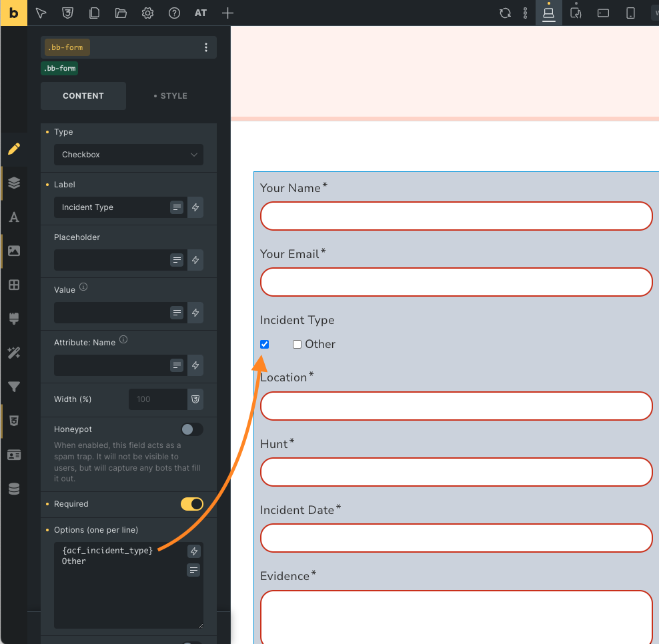
Task: Click the reload canvas icon
Action: pyautogui.click(x=505, y=13)
